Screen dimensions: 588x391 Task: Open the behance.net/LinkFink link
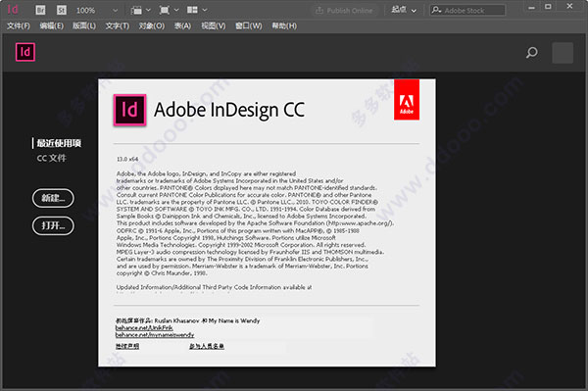[144, 328]
